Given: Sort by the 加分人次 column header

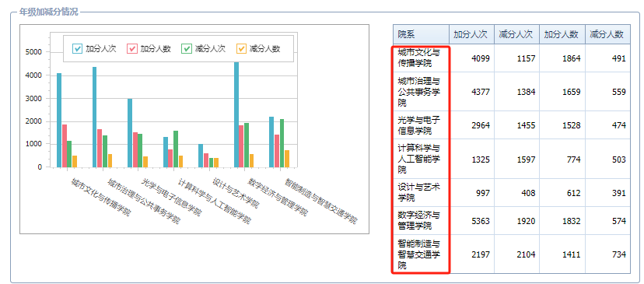Looking at the screenshot, I should [x=471, y=34].
